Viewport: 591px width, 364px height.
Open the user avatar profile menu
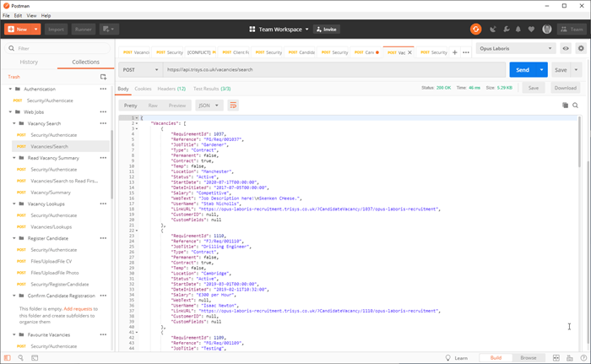[x=547, y=29]
